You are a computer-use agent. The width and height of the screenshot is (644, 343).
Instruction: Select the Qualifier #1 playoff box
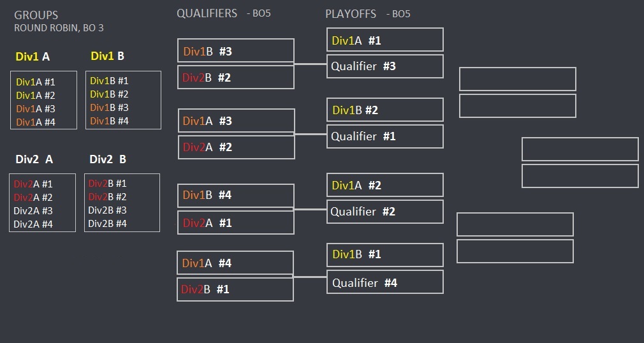pos(384,136)
